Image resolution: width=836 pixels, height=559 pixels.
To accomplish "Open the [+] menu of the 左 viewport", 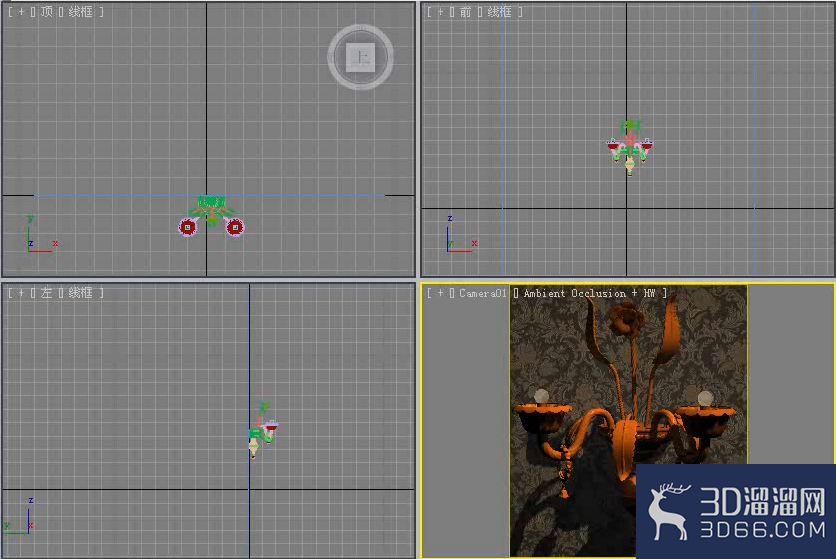I will pyautogui.click(x=21, y=293).
